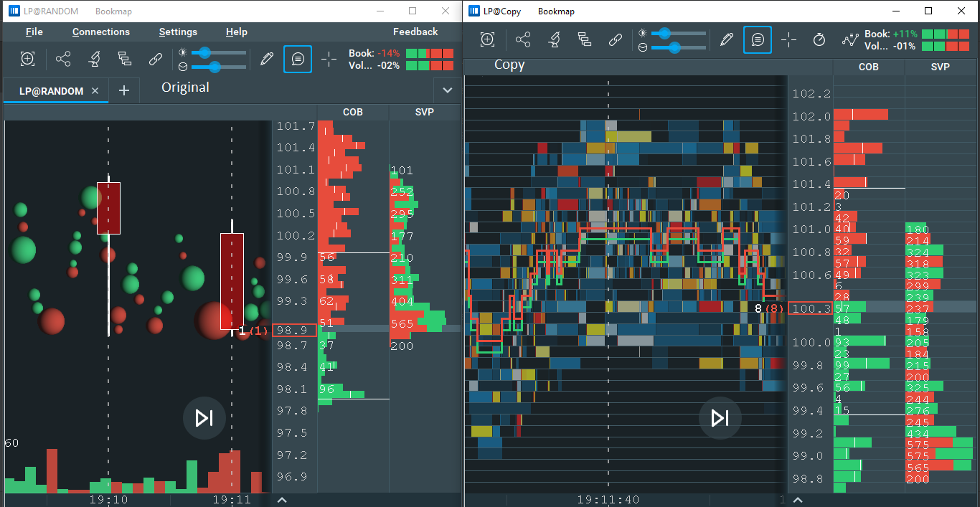Click the line chart indicator icon in LP@Copy

(x=850, y=39)
